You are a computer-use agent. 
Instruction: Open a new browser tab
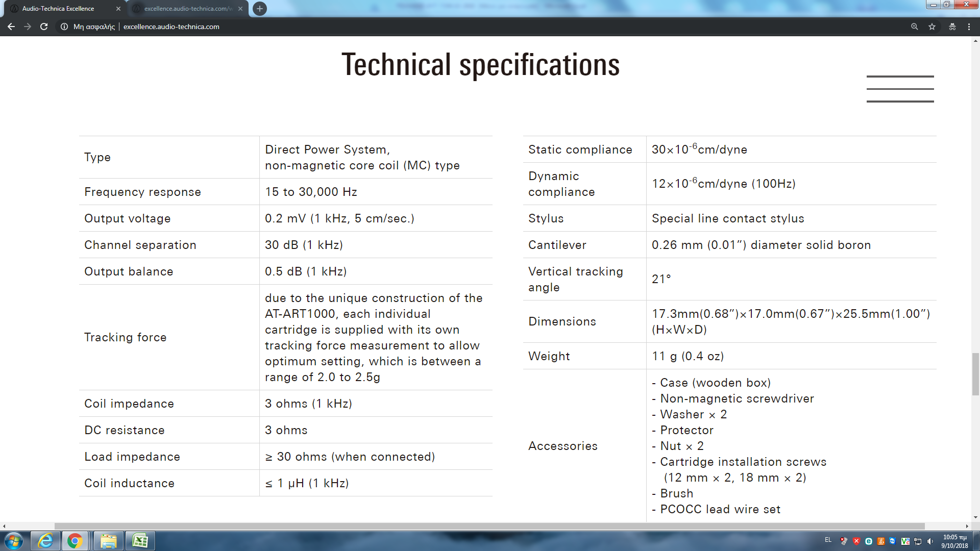pos(260,9)
